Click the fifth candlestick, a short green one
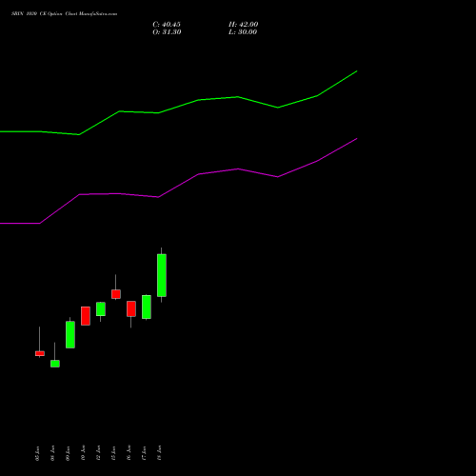The height and width of the screenshot is (476, 476). [101, 308]
